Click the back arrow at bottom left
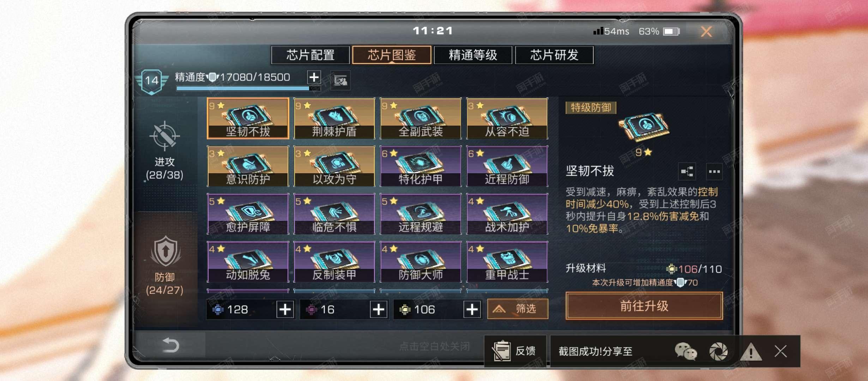868x381 pixels. 171,345
